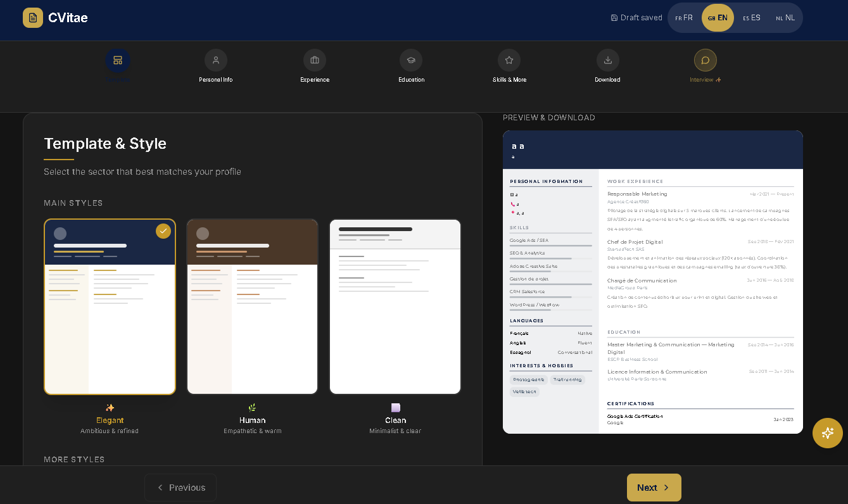Switch language to NL
This screenshot has width=848, height=504.
[x=785, y=18]
